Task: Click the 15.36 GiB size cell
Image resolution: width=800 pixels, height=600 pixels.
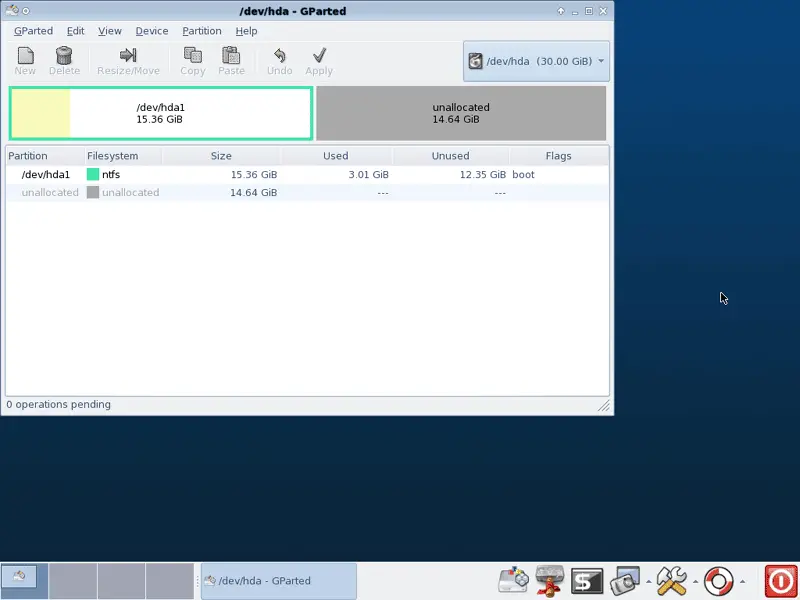Action: click(x=254, y=174)
